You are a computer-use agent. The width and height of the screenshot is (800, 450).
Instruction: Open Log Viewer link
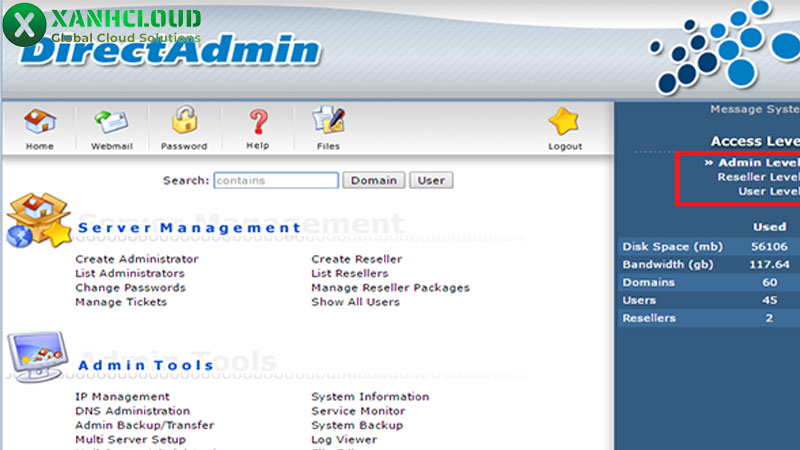344,439
